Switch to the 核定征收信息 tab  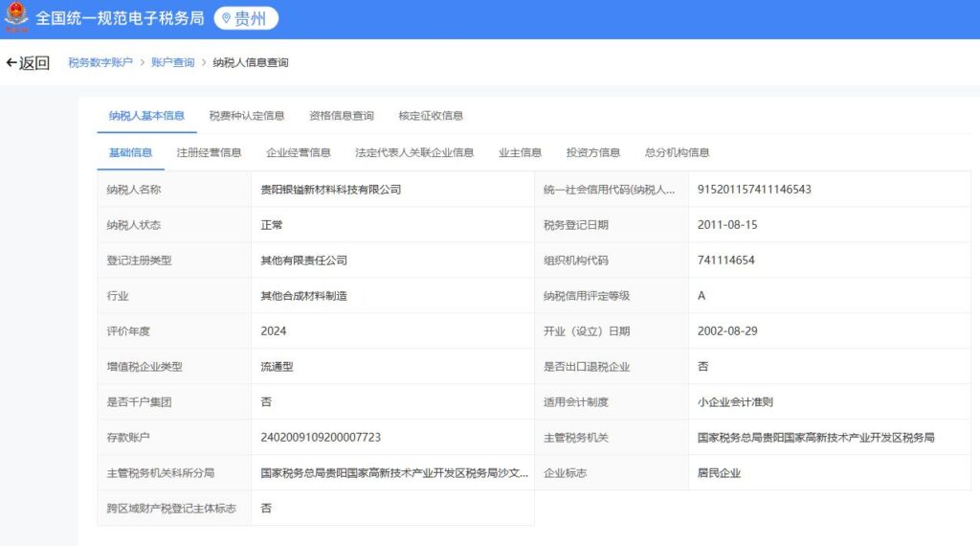(x=431, y=116)
